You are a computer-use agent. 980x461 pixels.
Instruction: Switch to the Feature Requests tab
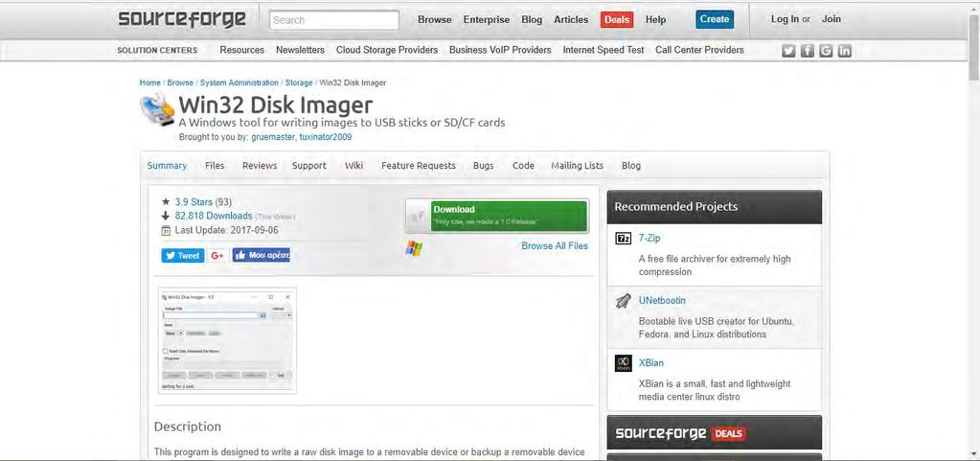tap(418, 166)
